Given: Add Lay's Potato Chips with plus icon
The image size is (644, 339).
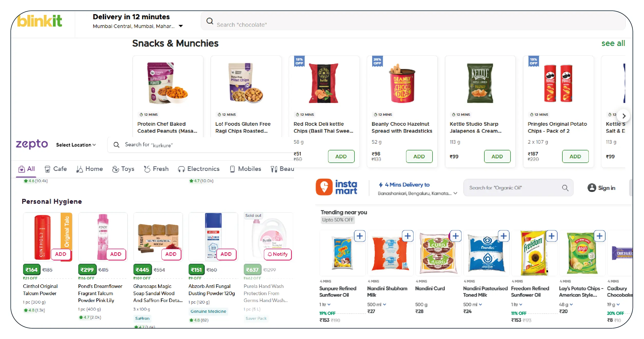Looking at the screenshot, I should tap(599, 236).
